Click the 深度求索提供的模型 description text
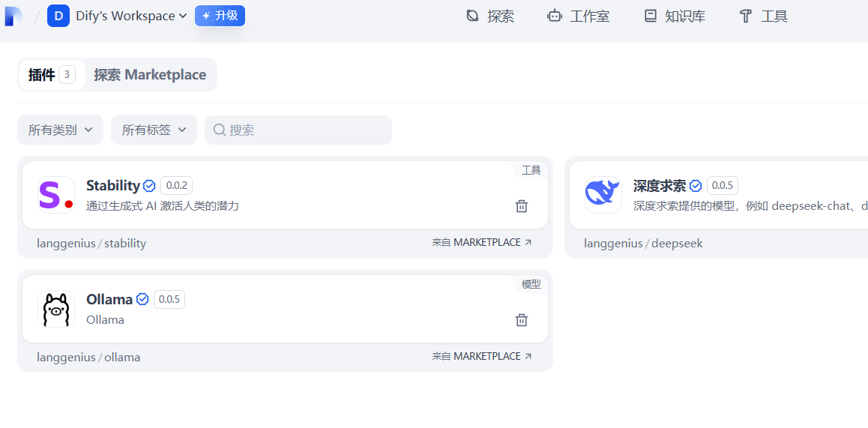Screen dimensions: 868x428 tap(750, 206)
